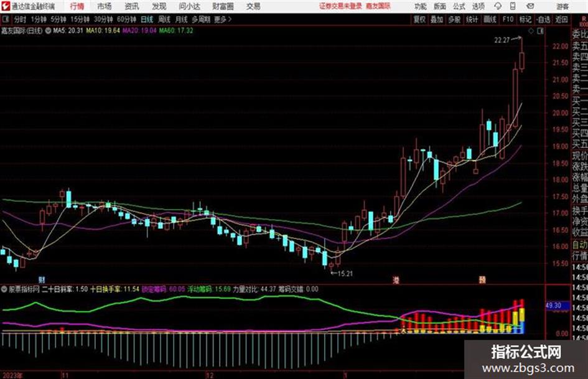Switch to the 行情 tab
Viewport: 588px width, 379px height.
click(x=77, y=6)
